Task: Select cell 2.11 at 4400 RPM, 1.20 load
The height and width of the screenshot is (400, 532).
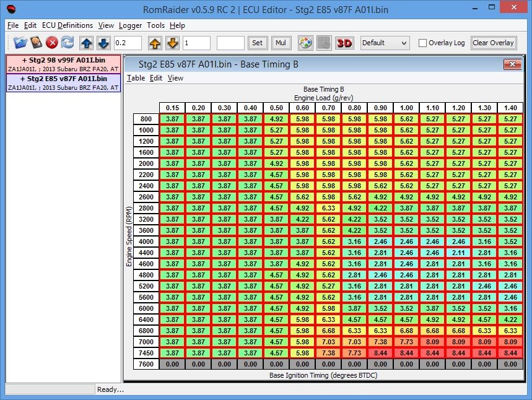Action: (458, 253)
